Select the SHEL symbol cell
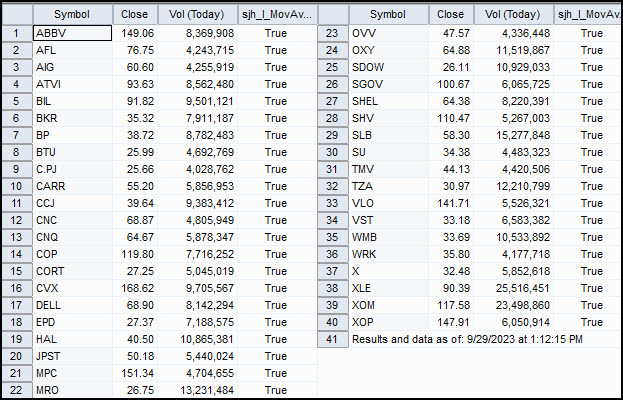 (389, 101)
